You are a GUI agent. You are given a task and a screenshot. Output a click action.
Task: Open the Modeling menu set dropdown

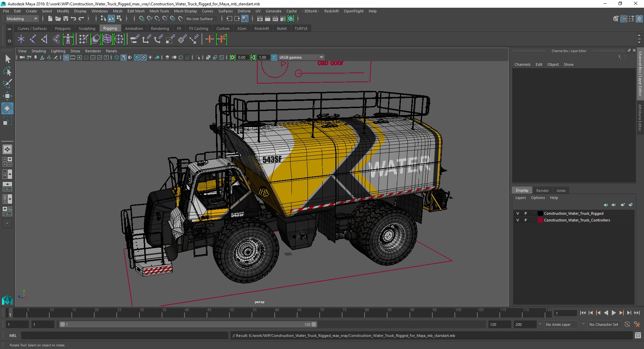tap(22, 19)
